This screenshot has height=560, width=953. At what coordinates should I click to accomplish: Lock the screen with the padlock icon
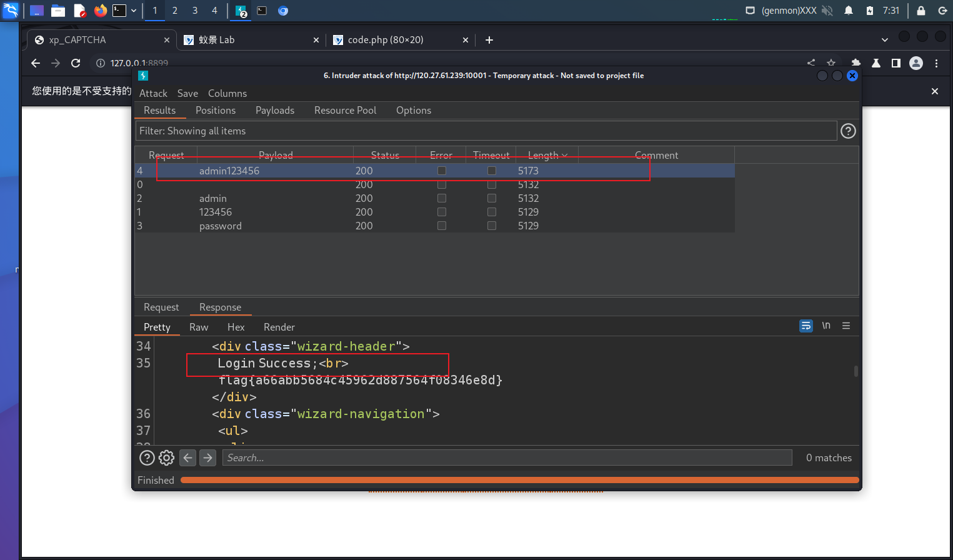tap(921, 11)
